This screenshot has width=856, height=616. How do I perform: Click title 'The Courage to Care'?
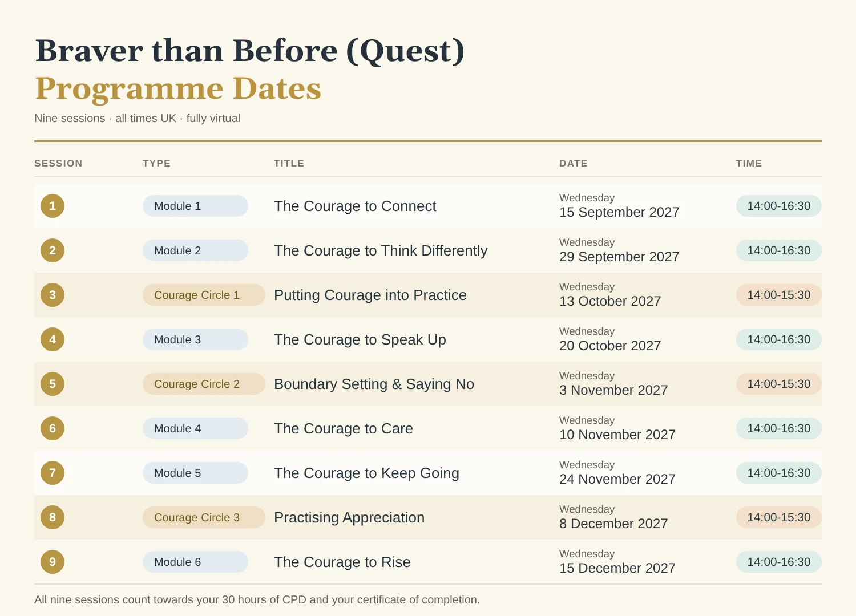click(344, 428)
